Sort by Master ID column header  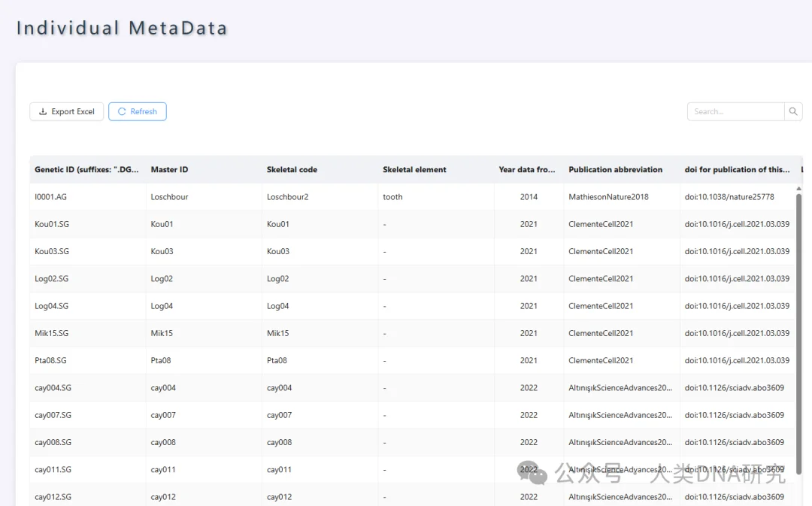(169, 169)
